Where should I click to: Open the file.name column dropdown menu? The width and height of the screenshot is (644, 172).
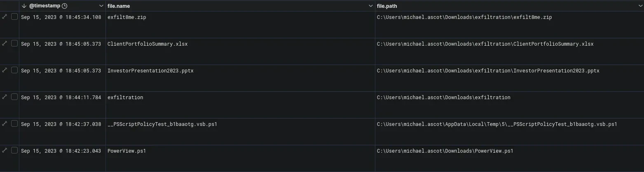[371, 6]
